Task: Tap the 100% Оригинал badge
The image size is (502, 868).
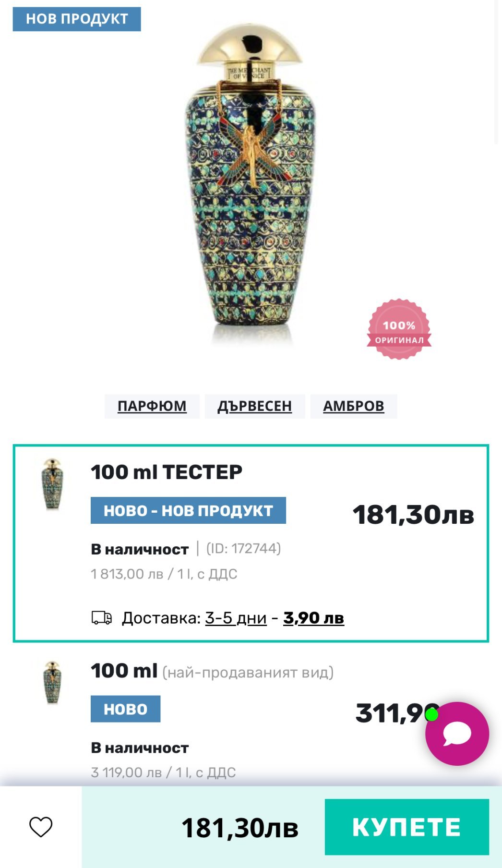Action: point(399,330)
